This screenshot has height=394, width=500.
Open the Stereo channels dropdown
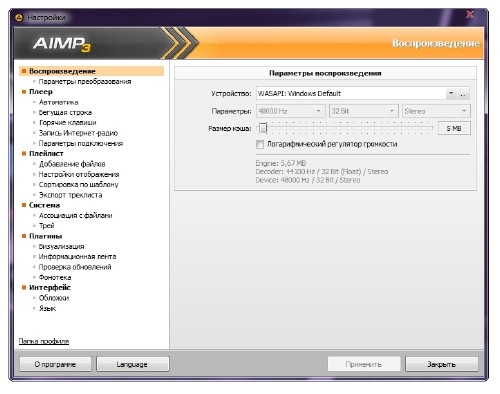(436, 111)
